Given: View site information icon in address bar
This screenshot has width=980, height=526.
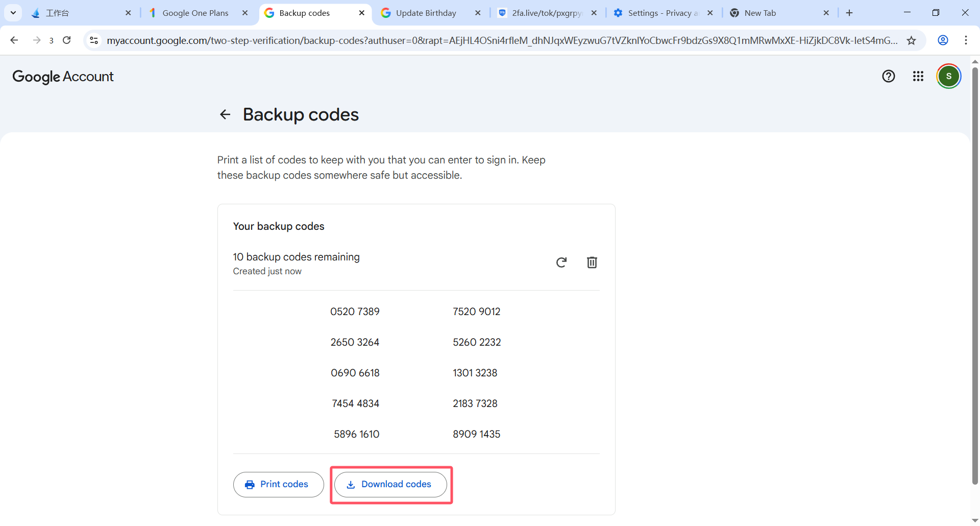Looking at the screenshot, I should 94,40.
